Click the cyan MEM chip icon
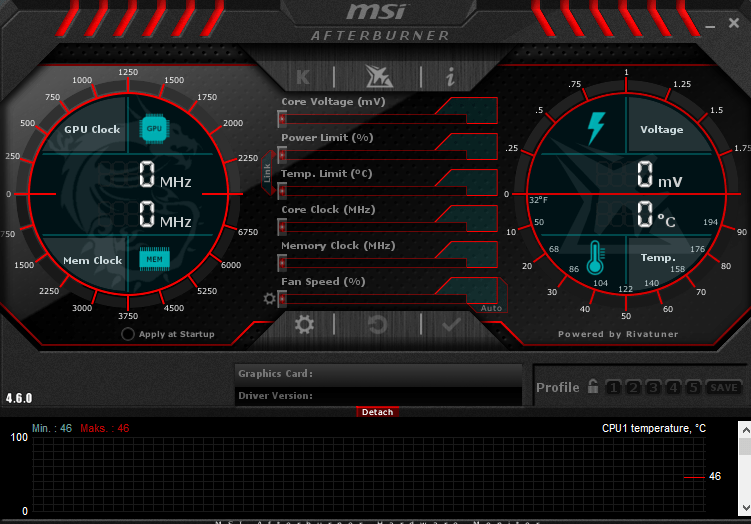This screenshot has height=524, width=751. coord(154,259)
